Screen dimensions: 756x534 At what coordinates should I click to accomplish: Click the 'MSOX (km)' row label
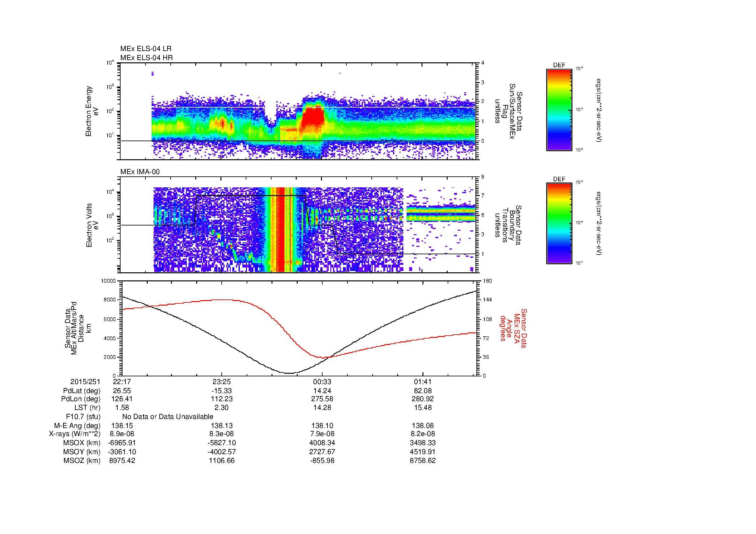coord(82,443)
